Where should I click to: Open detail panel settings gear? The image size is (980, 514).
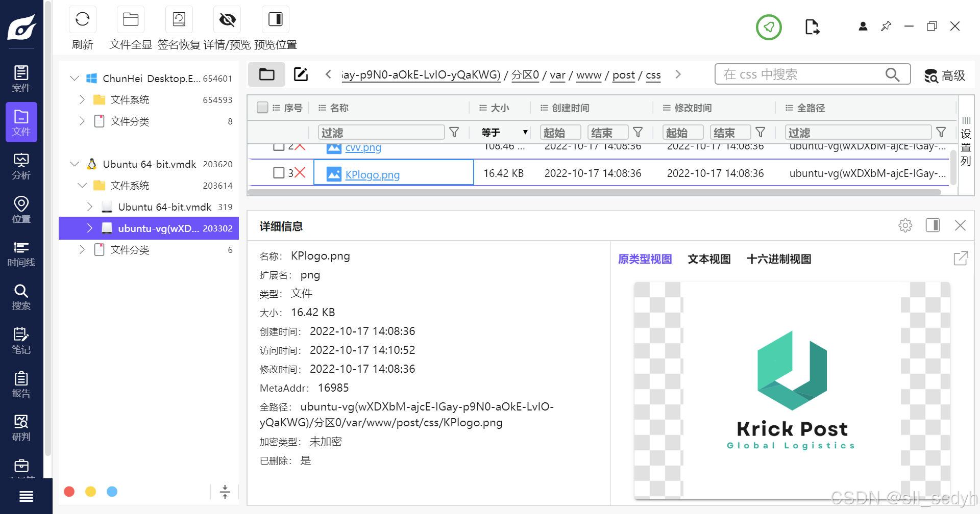coord(905,225)
